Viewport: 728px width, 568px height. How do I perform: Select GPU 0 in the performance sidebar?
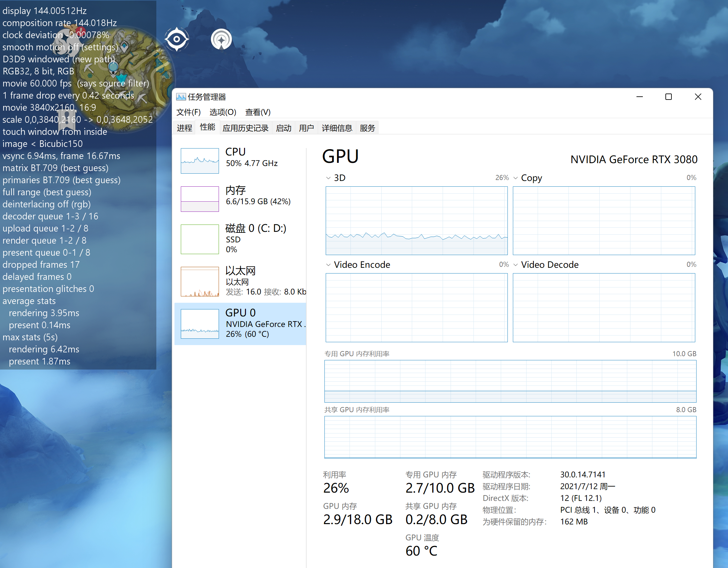click(x=240, y=323)
